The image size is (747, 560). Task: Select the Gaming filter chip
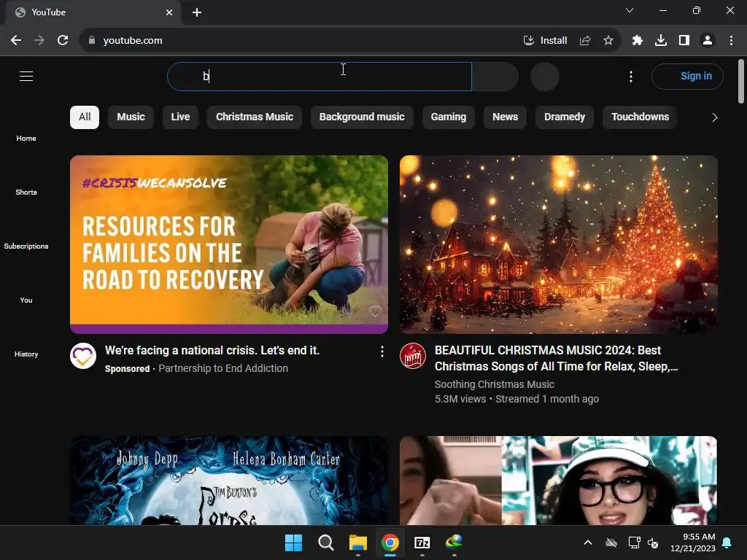tap(449, 117)
